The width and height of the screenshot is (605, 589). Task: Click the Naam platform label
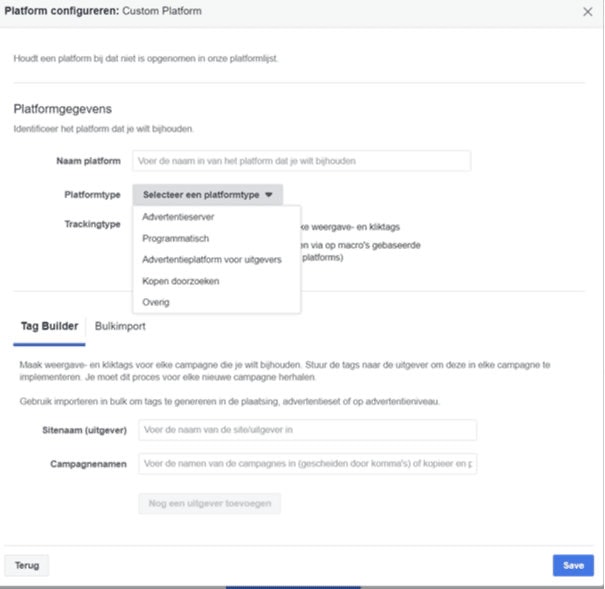coord(88,161)
